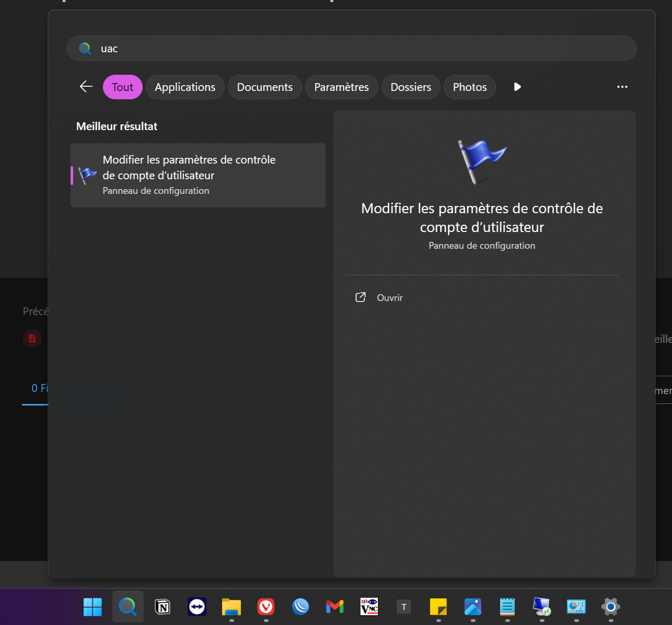The image size is (672, 625).
Task: Open the Settings gear in the taskbar
Action: pos(611,607)
